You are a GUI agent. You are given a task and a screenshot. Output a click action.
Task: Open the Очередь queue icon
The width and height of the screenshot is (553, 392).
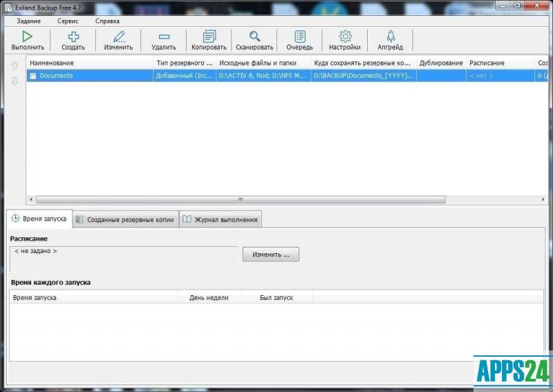[299, 37]
